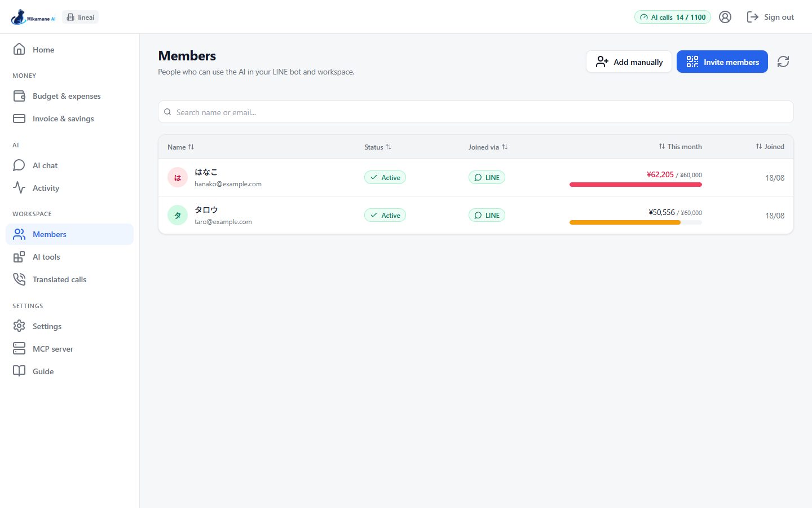Screen dimensions: 812x508
Task: Sort the table by Status column
Action: point(378,147)
